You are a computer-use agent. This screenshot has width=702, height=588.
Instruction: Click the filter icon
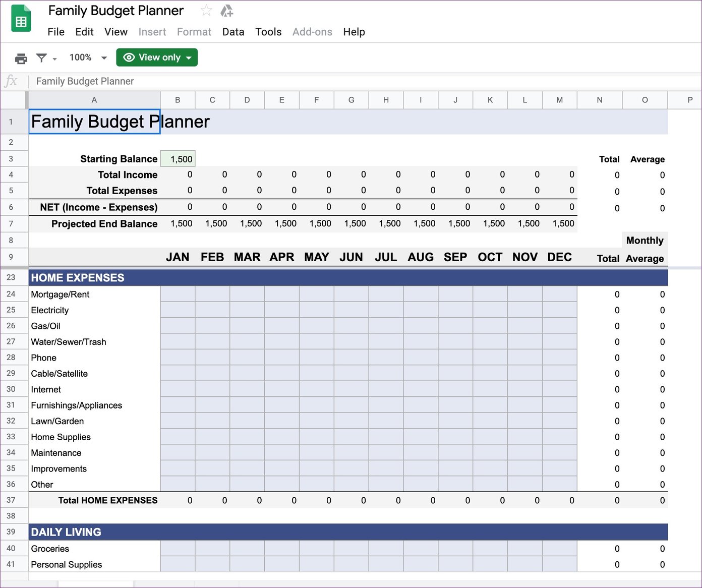42,58
